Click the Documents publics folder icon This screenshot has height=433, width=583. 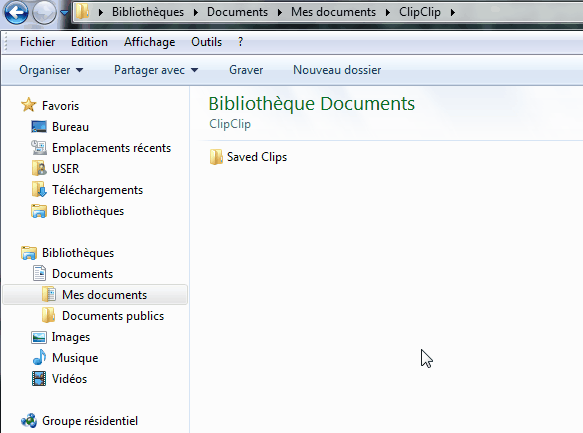pyautogui.click(x=49, y=315)
